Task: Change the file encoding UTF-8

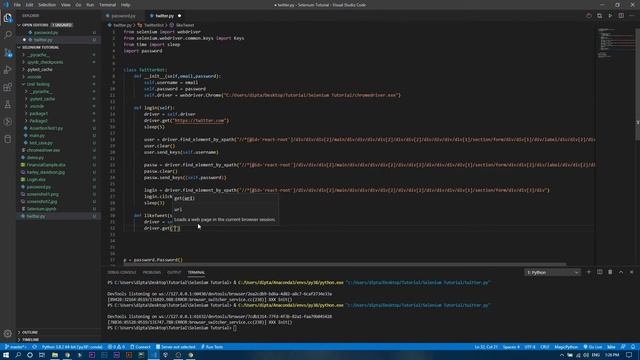Action: pos(530,347)
